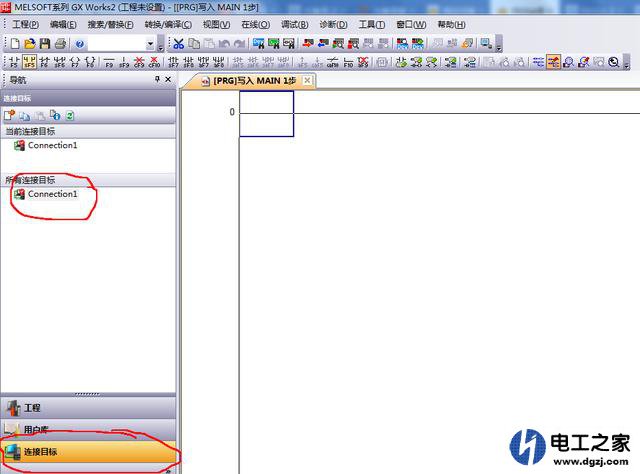Open the 在线(O) menu
This screenshot has width=640, height=474.
(256, 25)
